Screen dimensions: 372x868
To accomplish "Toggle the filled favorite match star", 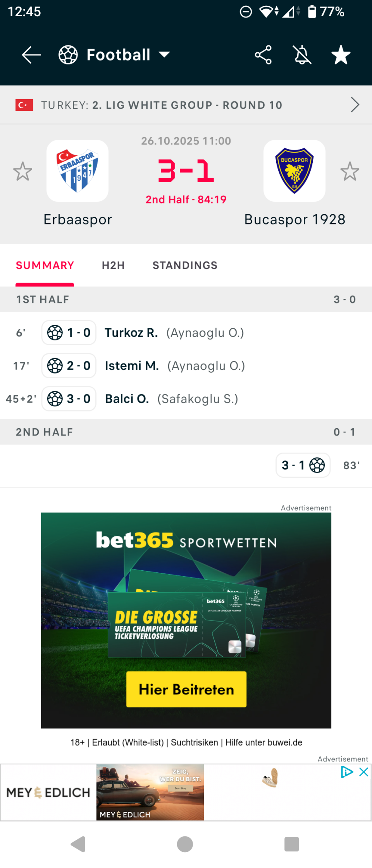I will (x=341, y=55).
